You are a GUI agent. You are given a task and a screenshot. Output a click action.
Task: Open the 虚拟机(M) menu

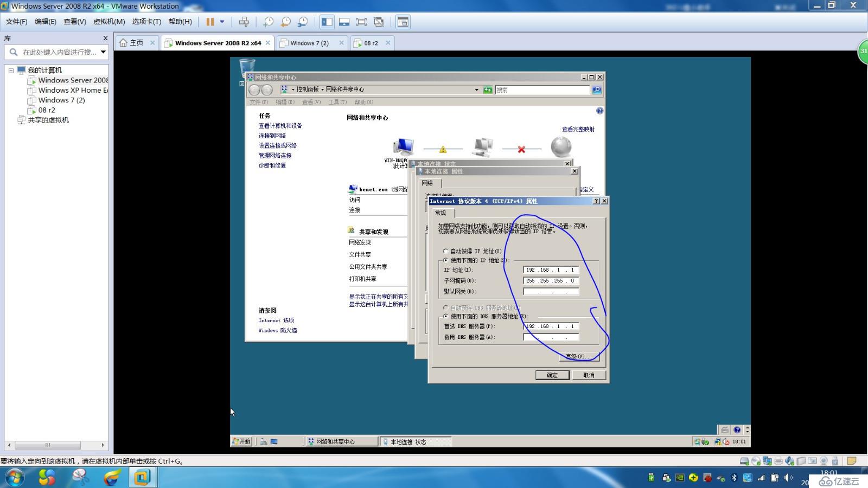tap(109, 22)
